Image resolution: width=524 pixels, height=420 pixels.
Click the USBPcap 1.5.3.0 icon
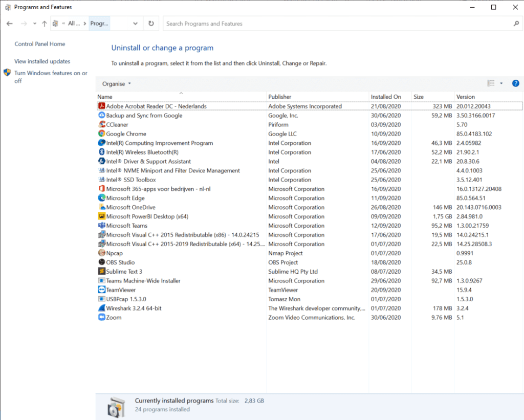pos(102,299)
